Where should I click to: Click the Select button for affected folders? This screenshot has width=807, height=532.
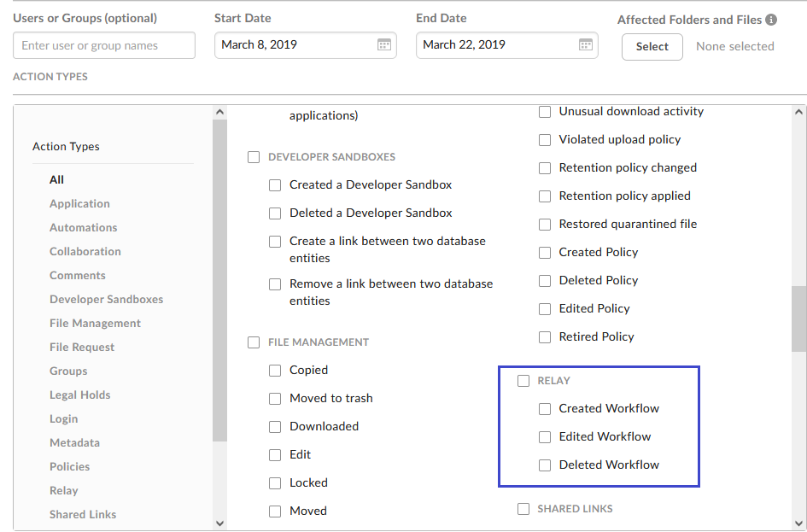click(652, 47)
